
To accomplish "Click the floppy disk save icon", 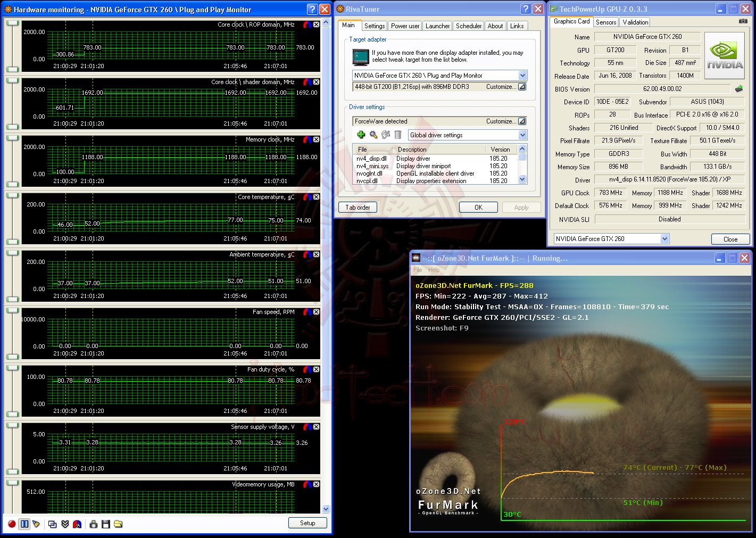I will click(x=106, y=524).
